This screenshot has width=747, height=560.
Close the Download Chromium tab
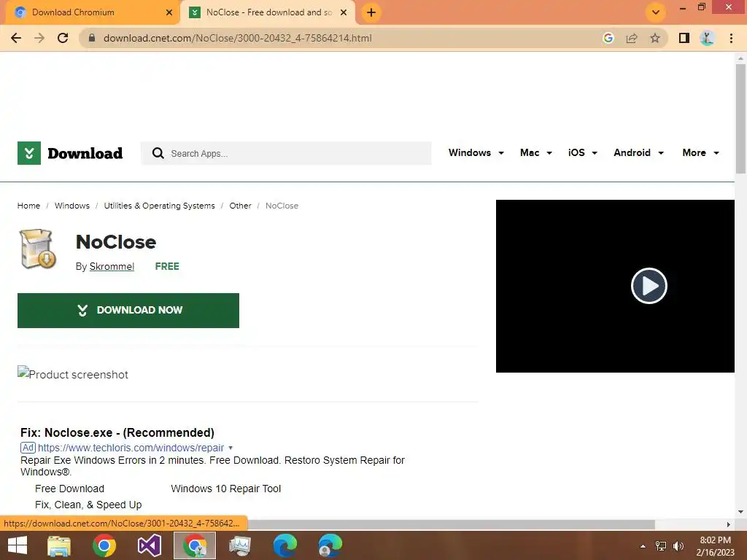click(x=169, y=12)
